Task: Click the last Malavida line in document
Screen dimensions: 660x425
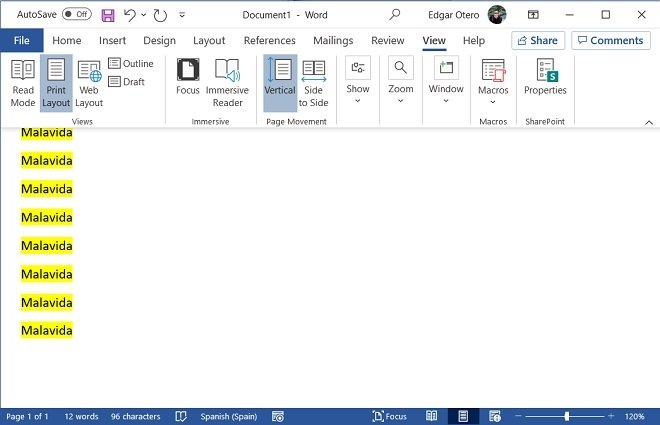Action: (47, 330)
